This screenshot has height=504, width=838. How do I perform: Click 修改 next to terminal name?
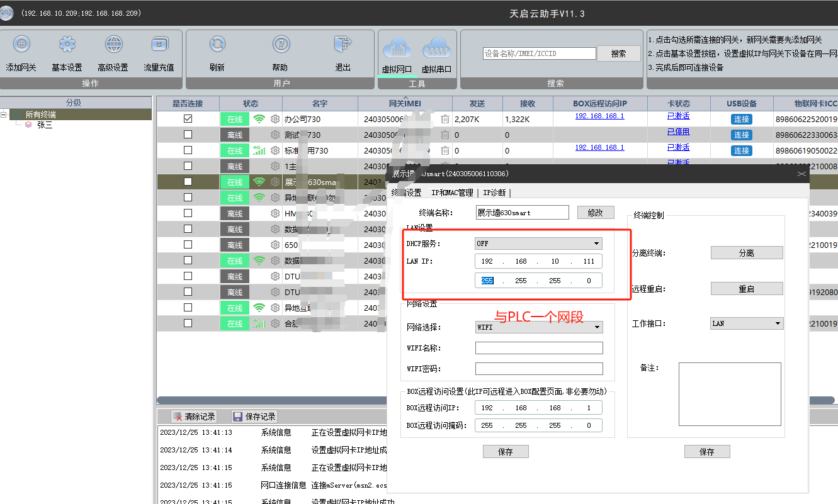595,213
